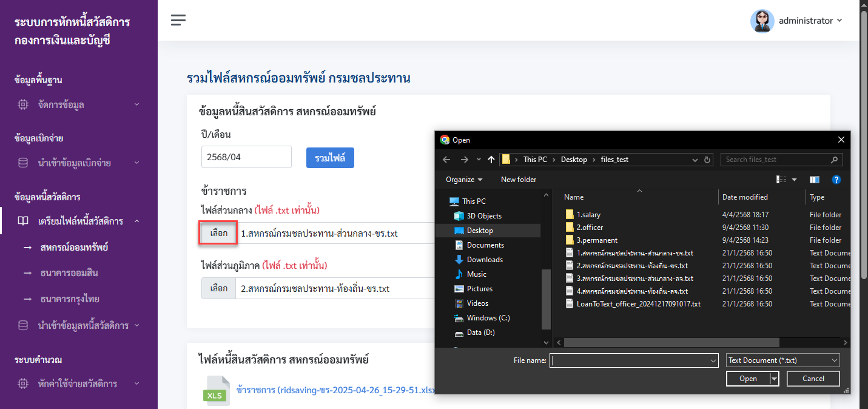Open the Text Document (*.txt) file type dropdown
The width and height of the screenshot is (868, 409).
click(x=782, y=360)
